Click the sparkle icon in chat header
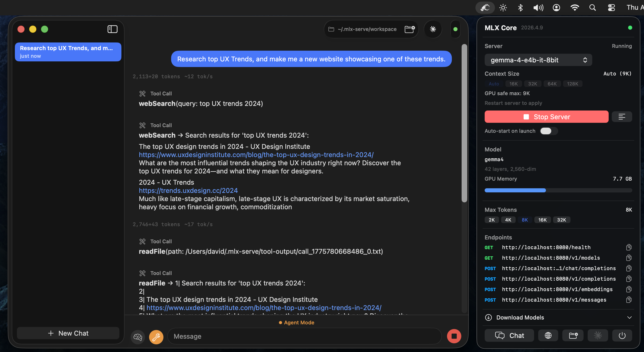 (433, 29)
